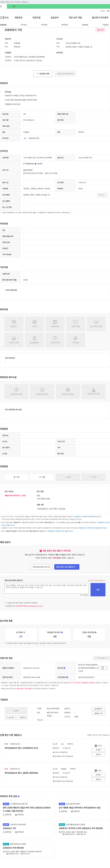The width and height of the screenshot is (110, 868).
Task: Click info icon next to 주 소정근로시간
Action: tap(36, 164)
